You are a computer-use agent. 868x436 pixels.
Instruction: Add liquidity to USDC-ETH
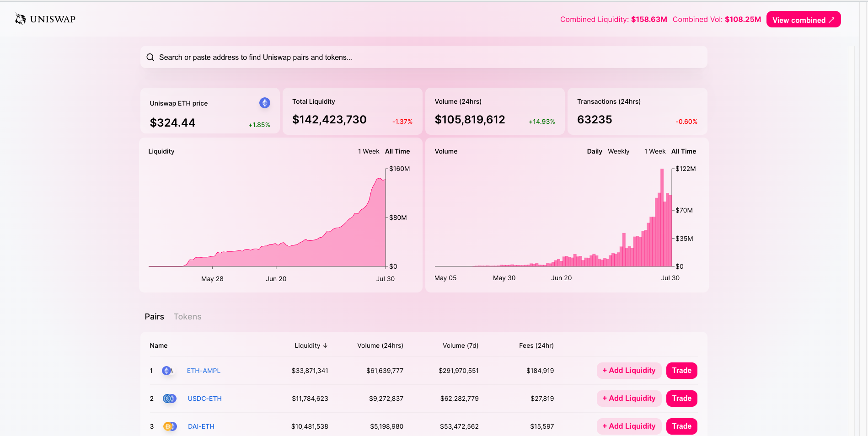click(x=629, y=398)
